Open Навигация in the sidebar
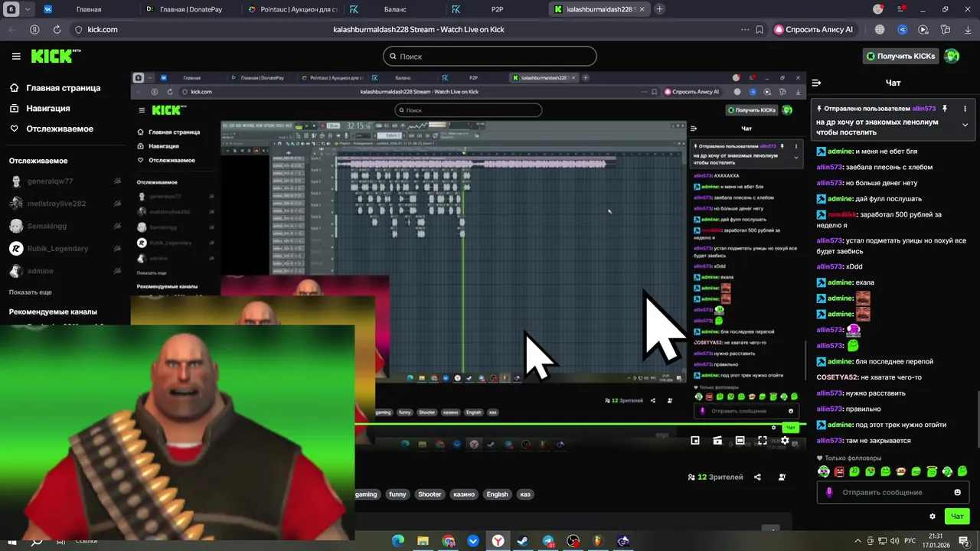This screenshot has height=551, width=980. tap(41, 108)
